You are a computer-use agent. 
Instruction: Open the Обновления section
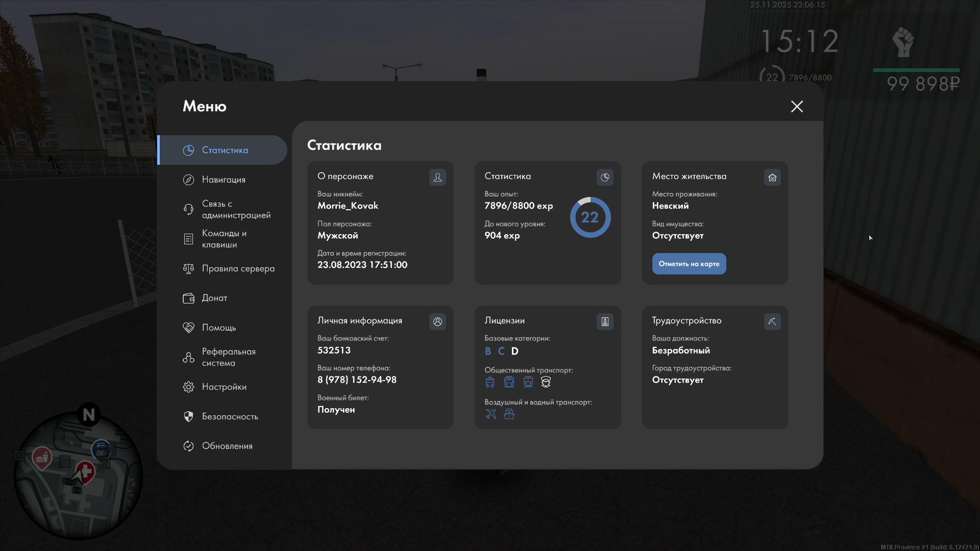pos(227,446)
